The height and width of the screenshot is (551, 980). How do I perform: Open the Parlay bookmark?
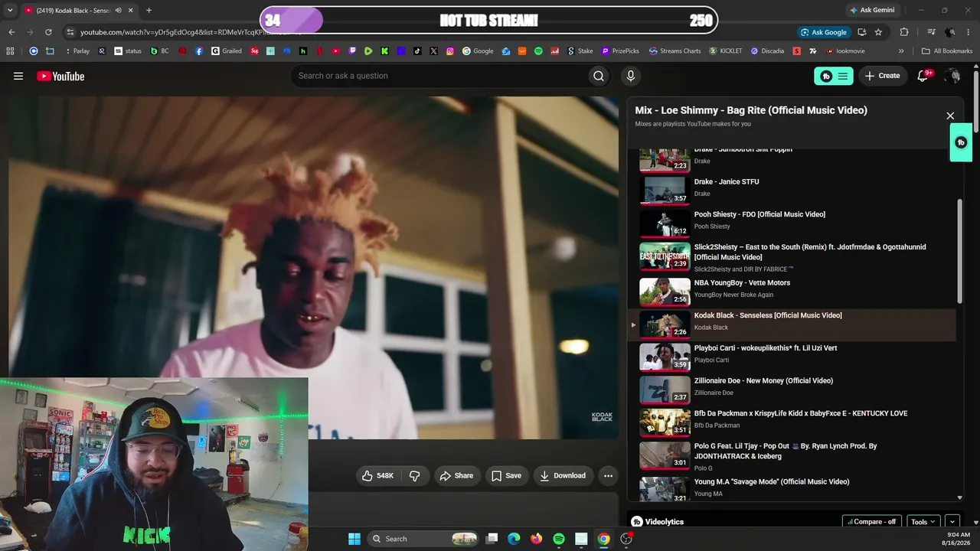pyautogui.click(x=77, y=51)
